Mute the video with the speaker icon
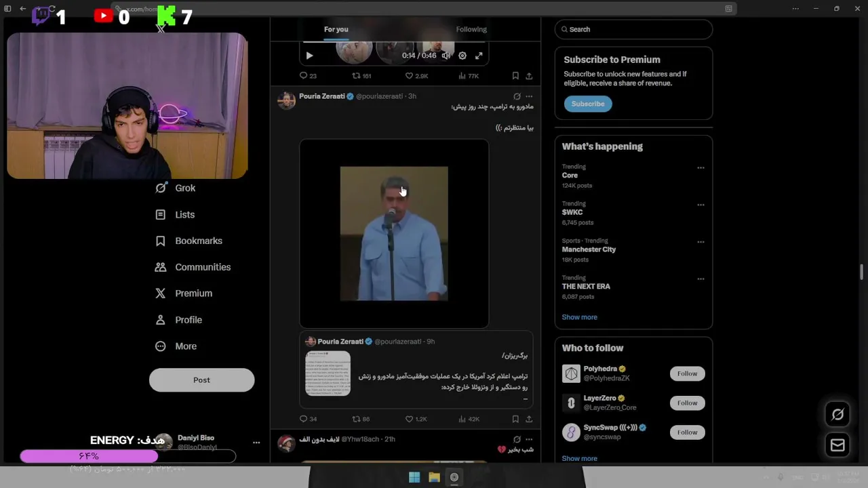 tap(446, 56)
